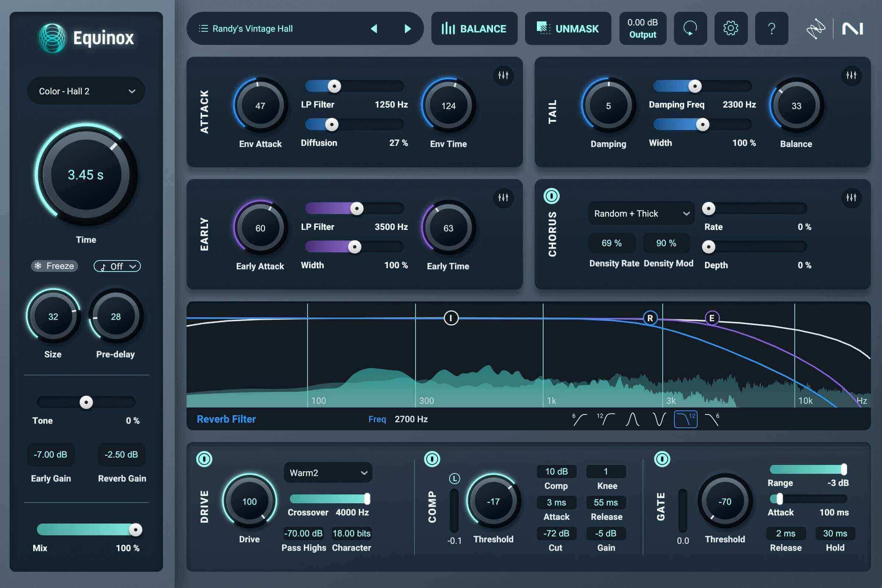Enable the Freeze button
This screenshot has height=588, width=882.
coord(55,266)
